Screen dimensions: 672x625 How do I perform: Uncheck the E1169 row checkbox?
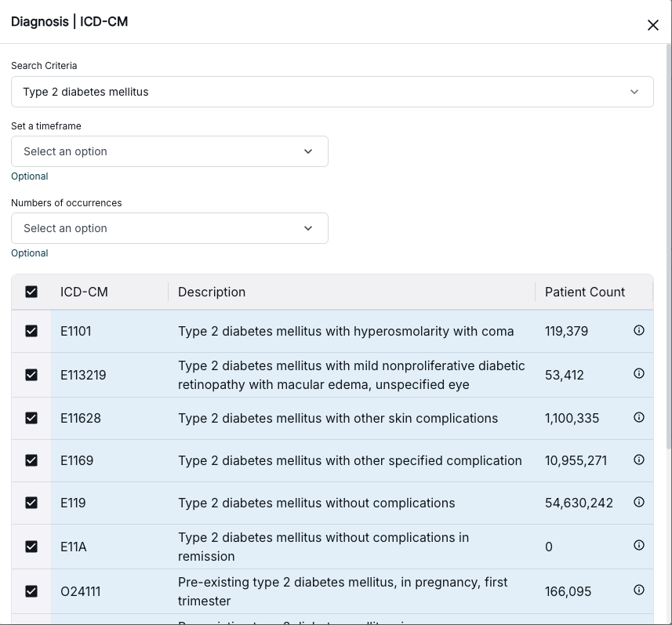[31, 460]
